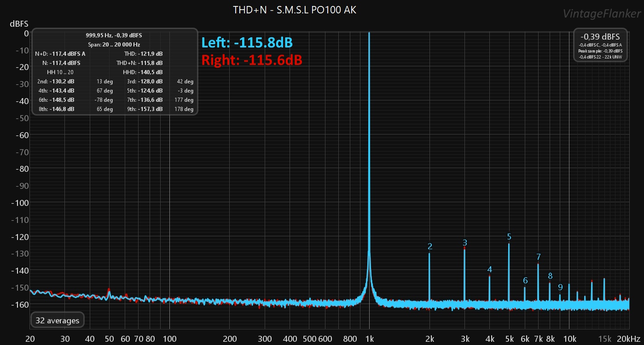Select the -78 deg phase value
The image size is (644, 345).
[104, 100]
